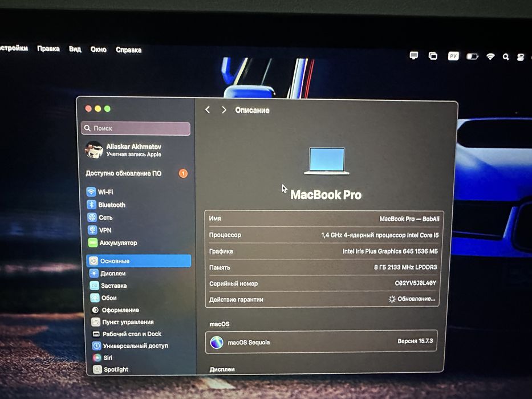The width and height of the screenshot is (532, 399).
Task: Open Обои wallpaper settings
Action: (103, 298)
